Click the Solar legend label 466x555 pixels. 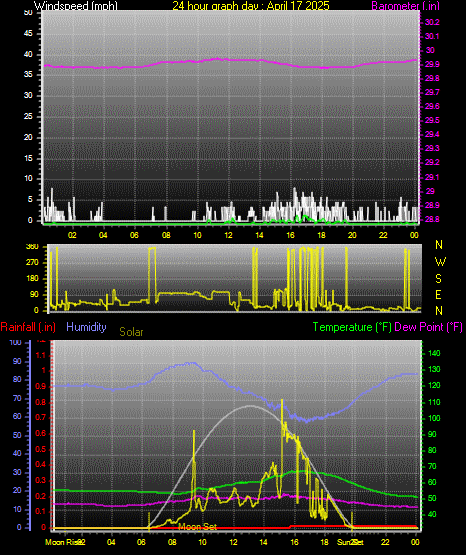pos(131,332)
